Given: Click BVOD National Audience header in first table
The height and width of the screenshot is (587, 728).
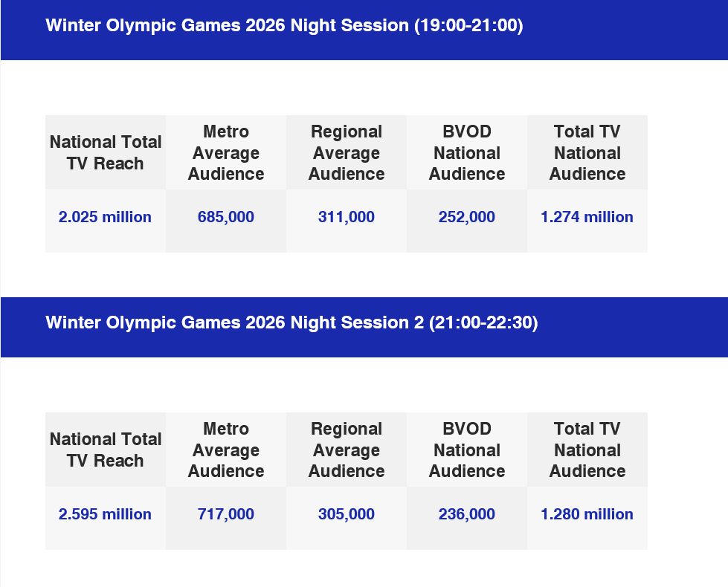Looking at the screenshot, I should (x=467, y=153).
